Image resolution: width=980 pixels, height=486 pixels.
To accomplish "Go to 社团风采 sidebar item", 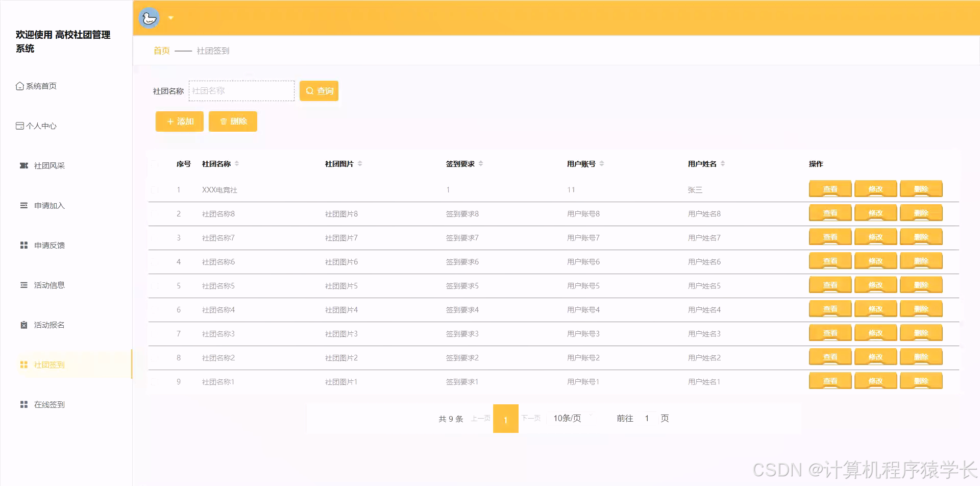I will (42, 165).
